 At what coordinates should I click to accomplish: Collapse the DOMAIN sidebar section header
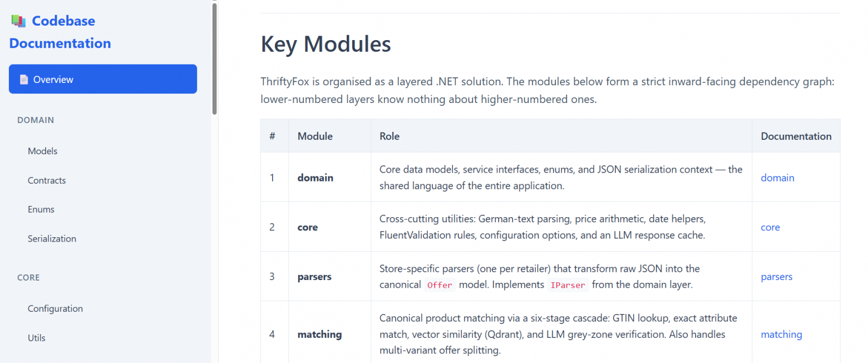[x=36, y=120]
